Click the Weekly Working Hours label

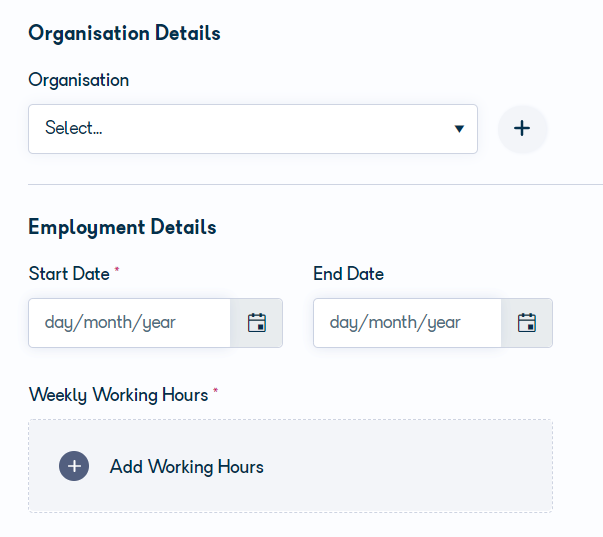118,395
